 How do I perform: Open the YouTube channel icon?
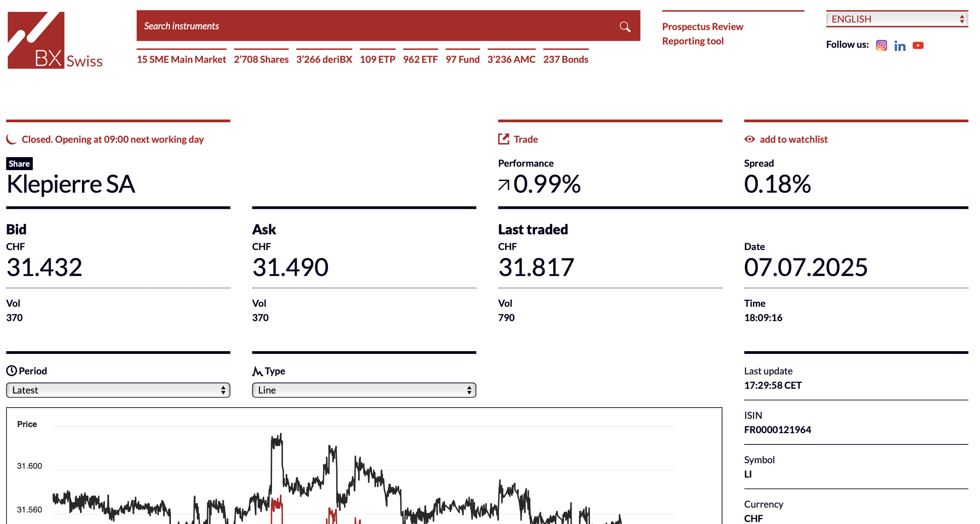pos(918,45)
